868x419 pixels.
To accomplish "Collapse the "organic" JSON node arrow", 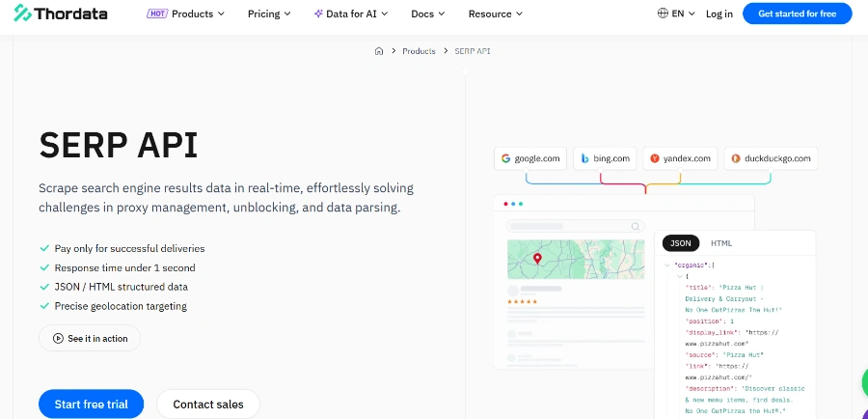I will [667, 265].
